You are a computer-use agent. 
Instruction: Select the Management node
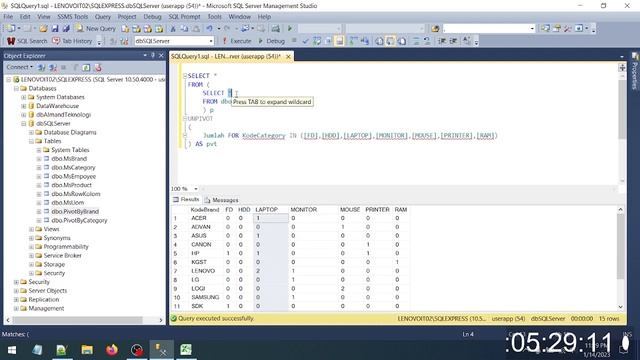coord(46,308)
